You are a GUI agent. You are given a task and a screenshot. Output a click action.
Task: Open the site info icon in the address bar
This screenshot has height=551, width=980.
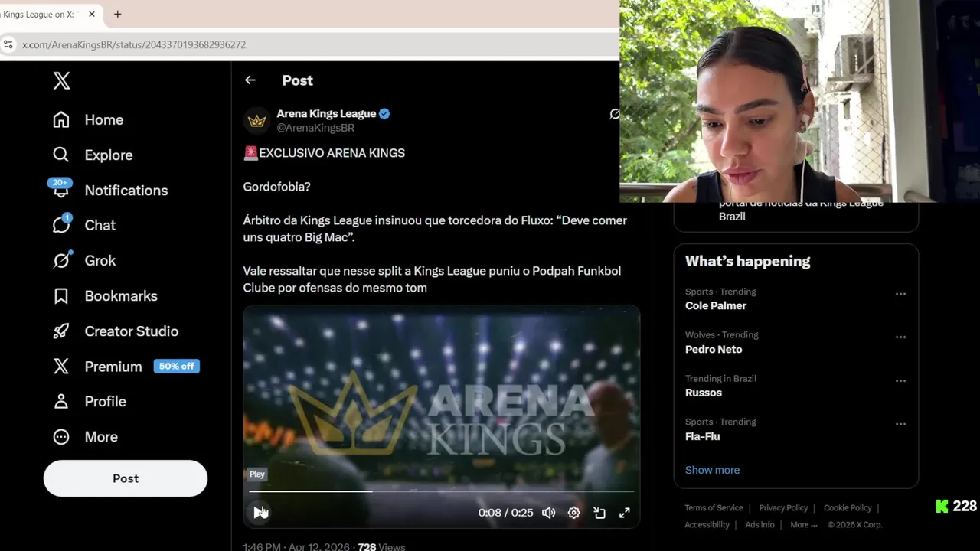[x=8, y=44]
